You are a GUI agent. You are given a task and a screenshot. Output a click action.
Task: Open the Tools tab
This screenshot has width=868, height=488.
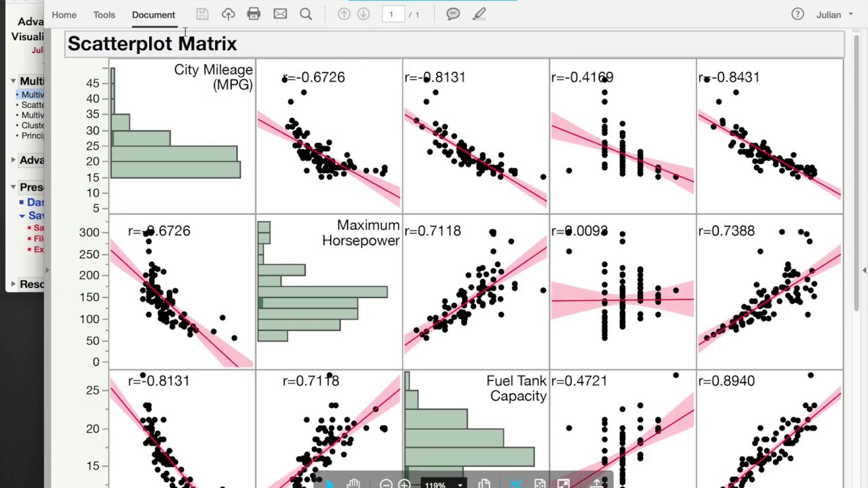click(104, 14)
